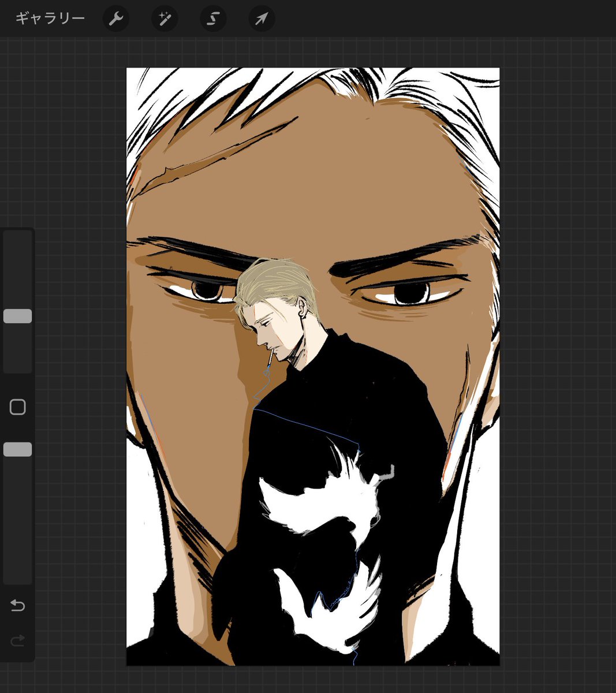Click the brush size slider handle
The image size is (616, 693).
tap(18, 316)
